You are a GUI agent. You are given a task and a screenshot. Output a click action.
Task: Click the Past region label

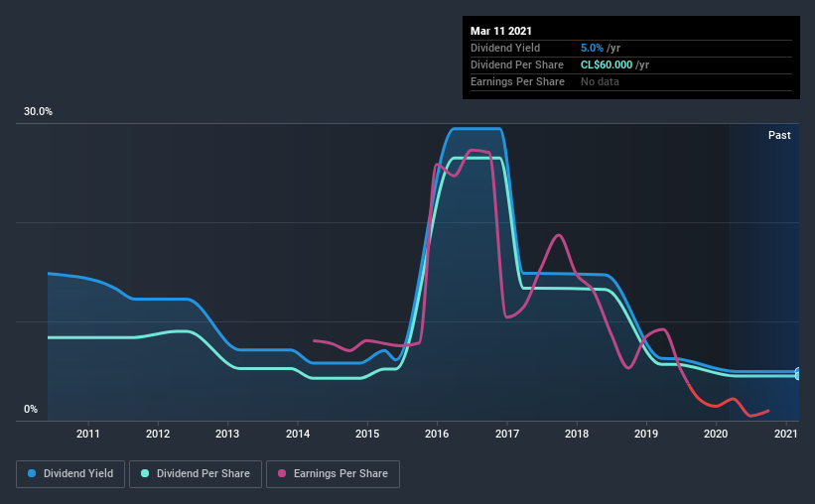779,135
